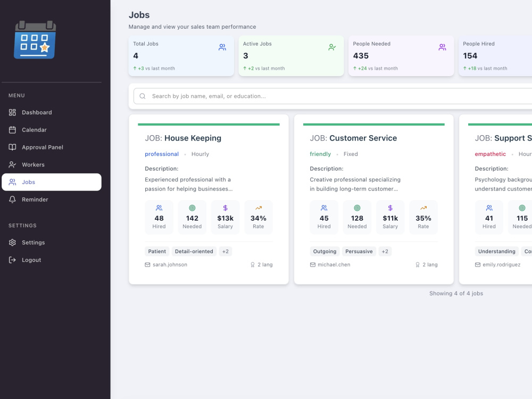
Task: Click the emily.rodriguez email text
Action: coord(502,264)
